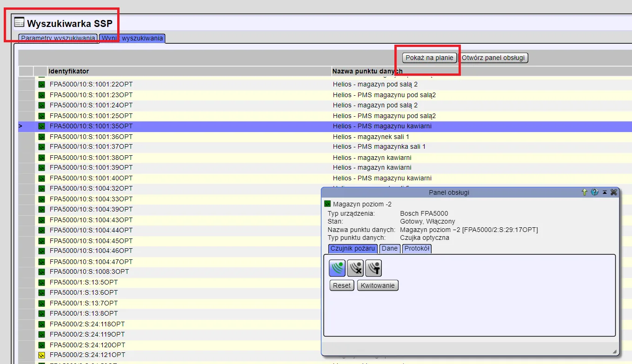This screenshot has height=364, width=632.
Task: Click the Identyfikator column header
Action: click(x=69, y=71)
